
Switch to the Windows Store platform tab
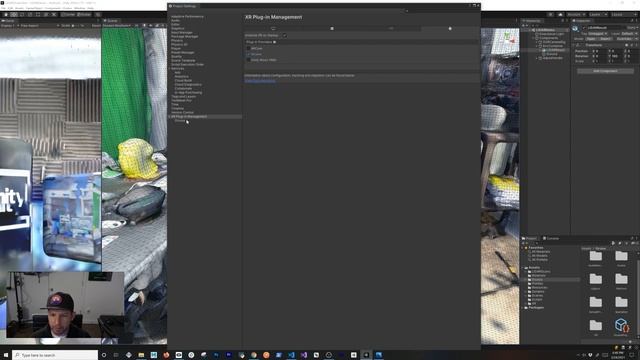332,29
